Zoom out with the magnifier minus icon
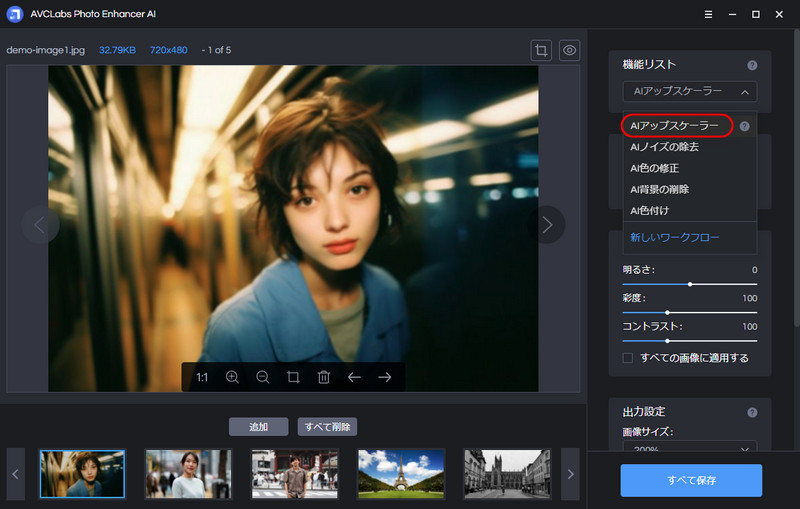Image resolution: width=800 pixels, height=509 pixels. click(x=263, y=377)
